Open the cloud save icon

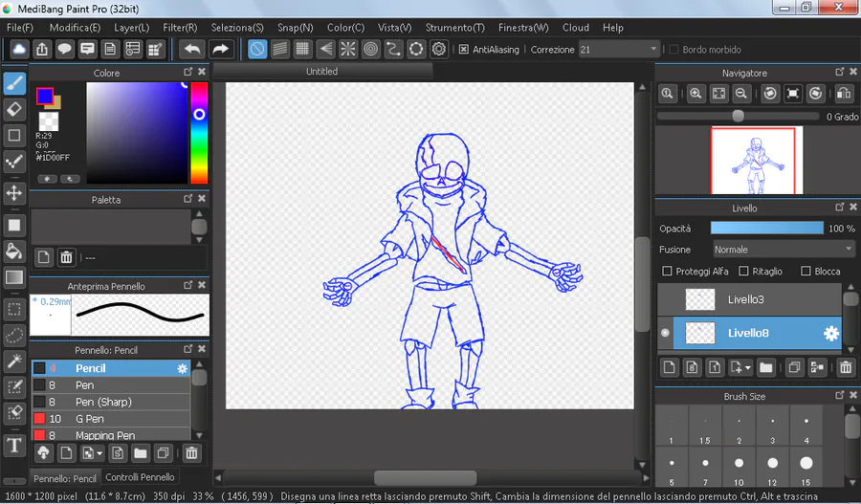[19, 50]
